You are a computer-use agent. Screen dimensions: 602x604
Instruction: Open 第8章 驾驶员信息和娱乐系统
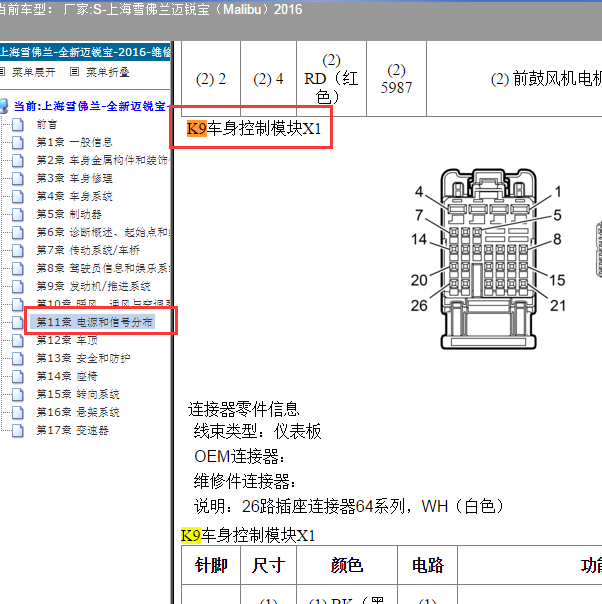click(103, 268)
